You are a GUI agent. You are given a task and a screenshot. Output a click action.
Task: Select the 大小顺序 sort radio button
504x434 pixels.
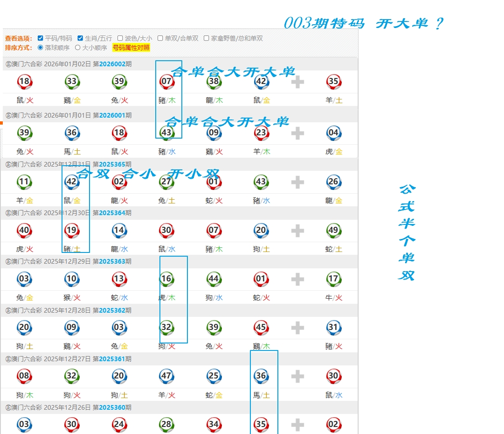click(x=78, y=47)
